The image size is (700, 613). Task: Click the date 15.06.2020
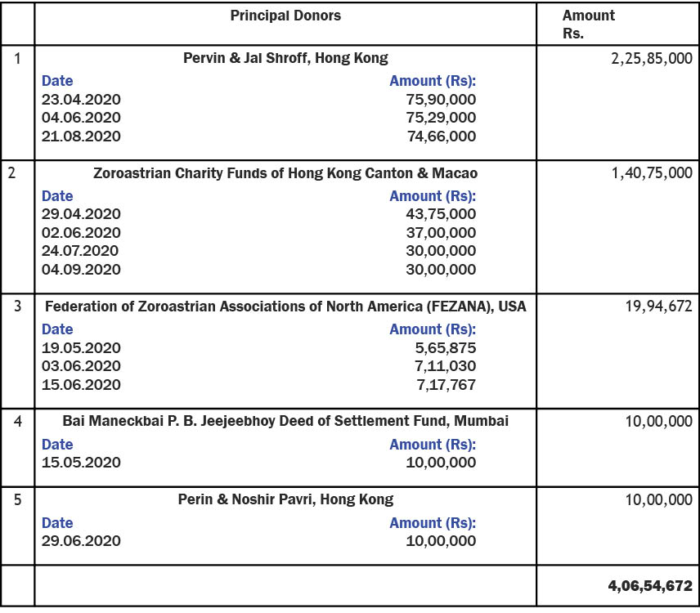pos(81,385)
